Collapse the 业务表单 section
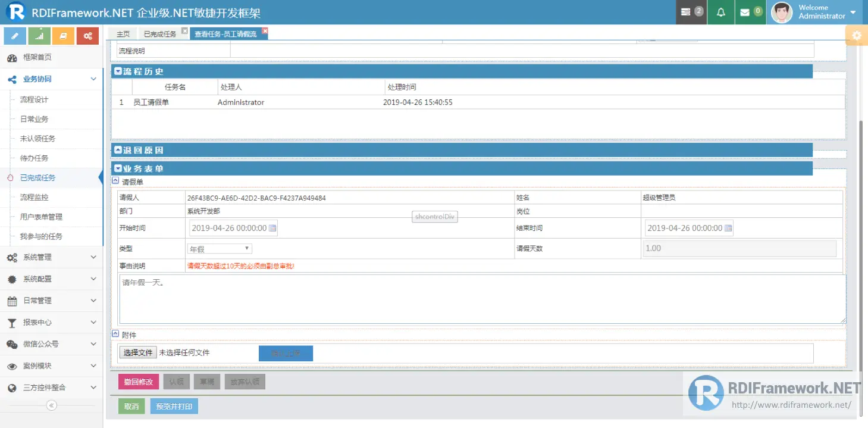 pyautogui.click(x=118, y=168)
